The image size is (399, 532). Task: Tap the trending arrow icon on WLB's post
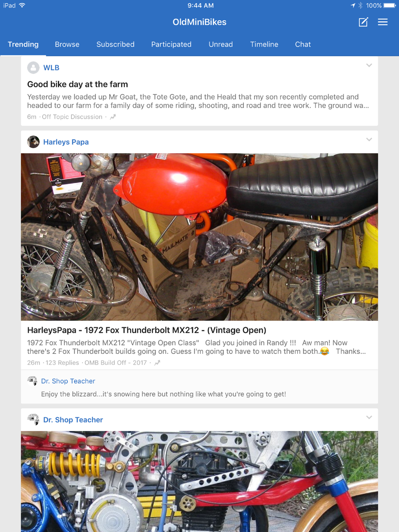click(113, 117)
